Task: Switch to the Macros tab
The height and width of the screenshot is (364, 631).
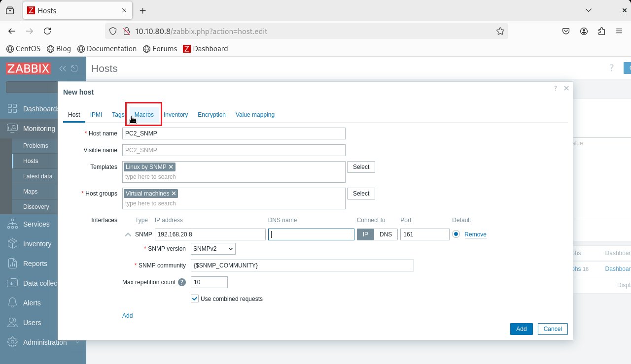Action: pyautogui.click(x=144, y=115)
